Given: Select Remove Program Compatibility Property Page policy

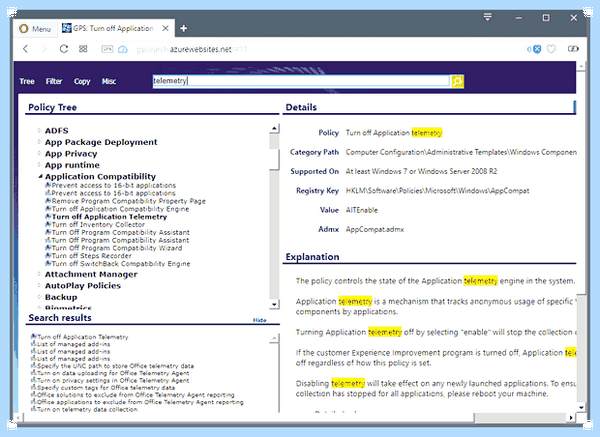Looking at the screenshot, I should click(129, 201).
